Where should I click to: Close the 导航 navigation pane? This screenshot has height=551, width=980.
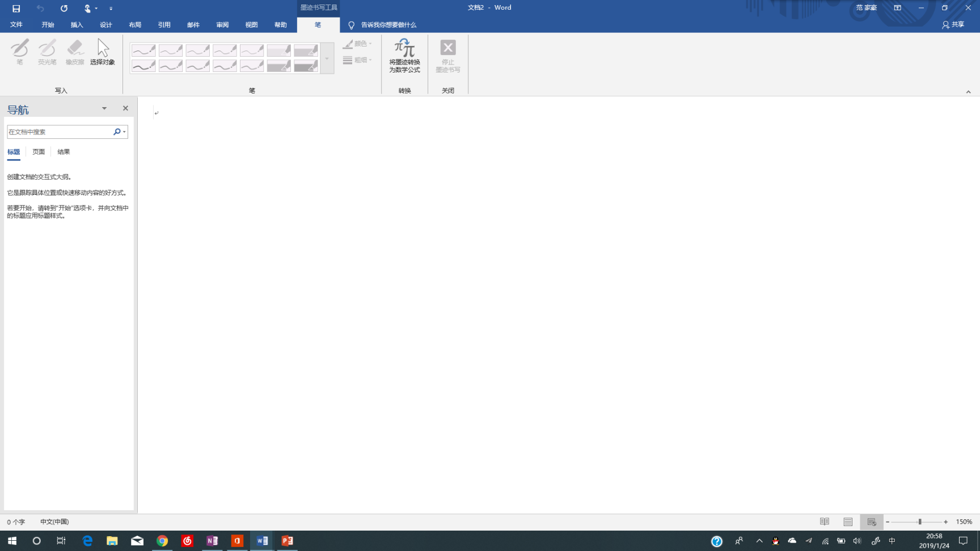pyautogui.click(x=125, y=108)
